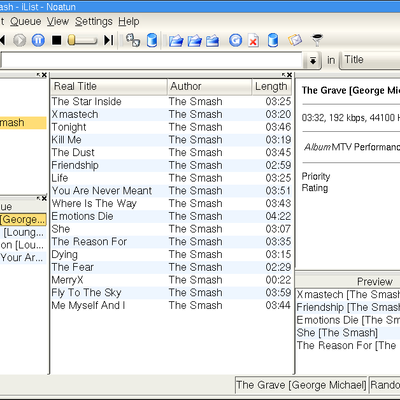Select the highlighted 'mash' item in left tree
Screen dimensions: 400x400
23,123
